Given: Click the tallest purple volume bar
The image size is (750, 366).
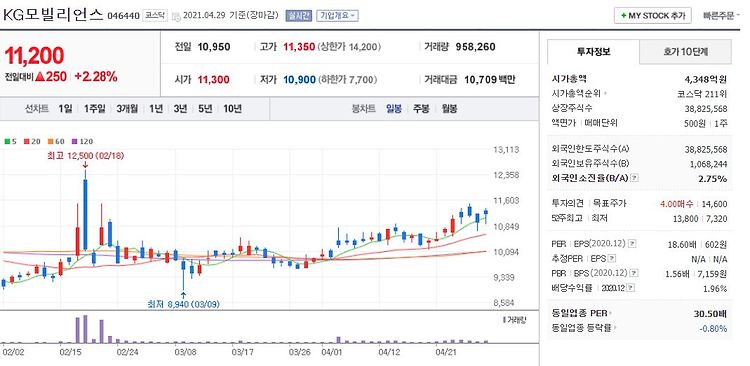Looking at the screenshot, I should [85, 329].
